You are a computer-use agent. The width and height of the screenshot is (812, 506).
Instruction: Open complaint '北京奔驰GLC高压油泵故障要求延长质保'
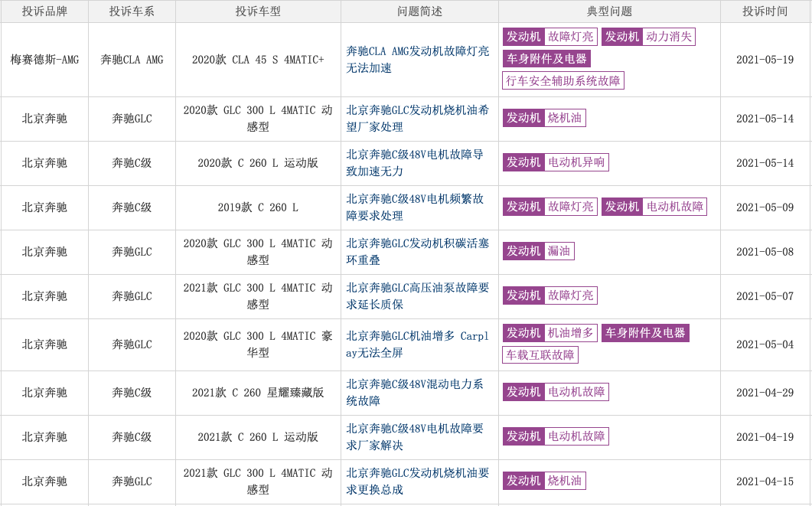tap(417, 296)
